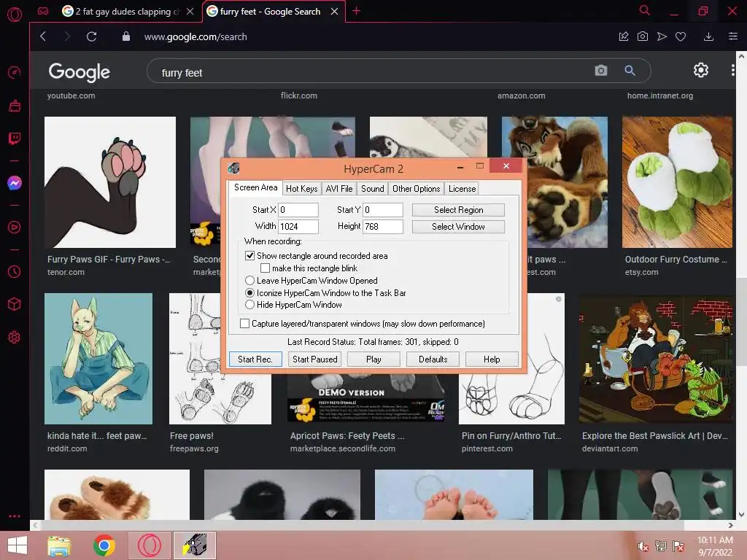Enable Show rectangle around recorded area checkbox
747x560 pixels.
pyautogui.click(x=249, y=256)
